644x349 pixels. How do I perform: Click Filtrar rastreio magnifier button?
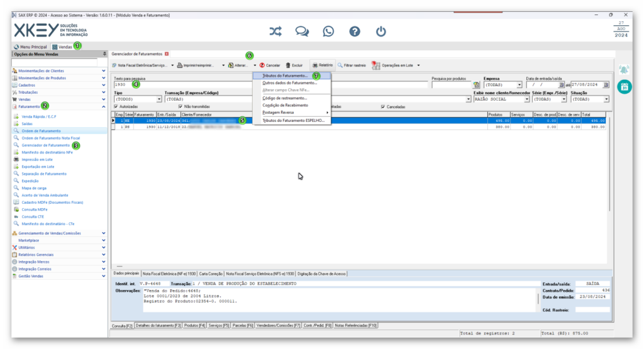tap(352, 65)
